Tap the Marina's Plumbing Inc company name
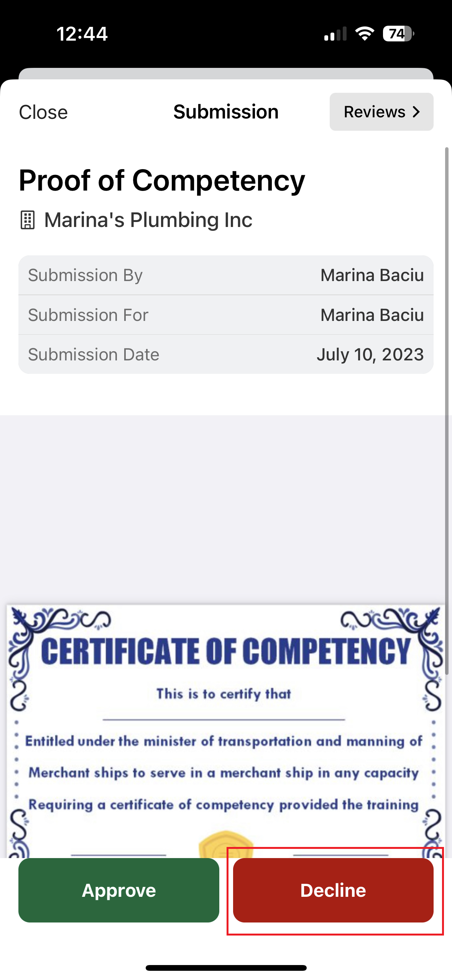 pos(148,220)
